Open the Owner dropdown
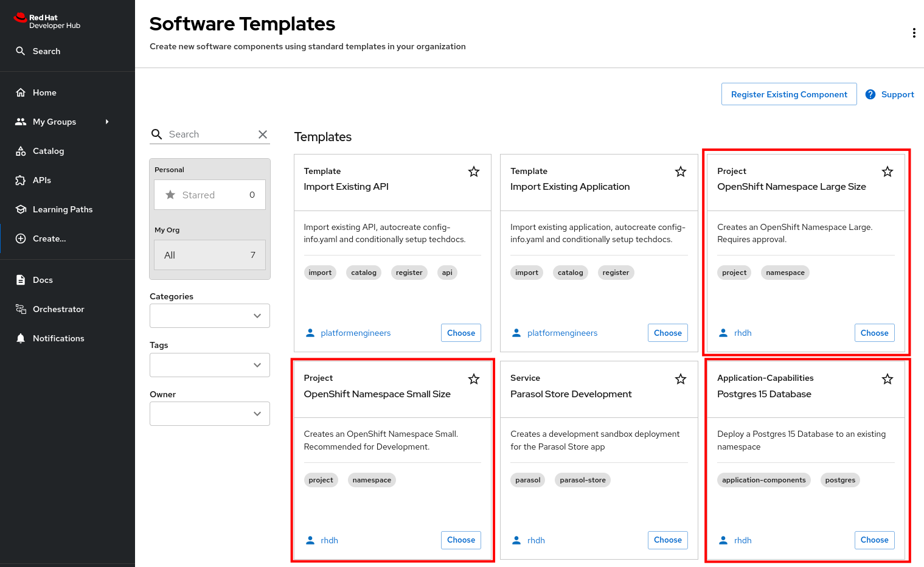This screenshot has height=567, width=924. tap(210, 414)
